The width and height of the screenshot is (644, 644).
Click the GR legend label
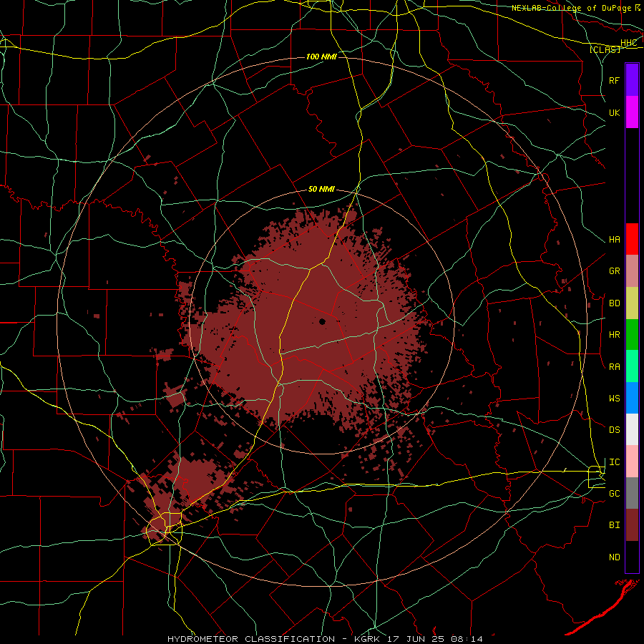(x=614, y=271)
